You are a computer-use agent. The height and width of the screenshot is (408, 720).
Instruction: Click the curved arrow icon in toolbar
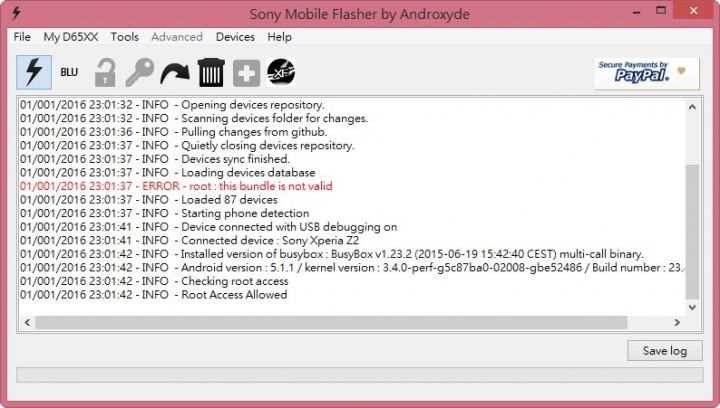click(175, 73)
